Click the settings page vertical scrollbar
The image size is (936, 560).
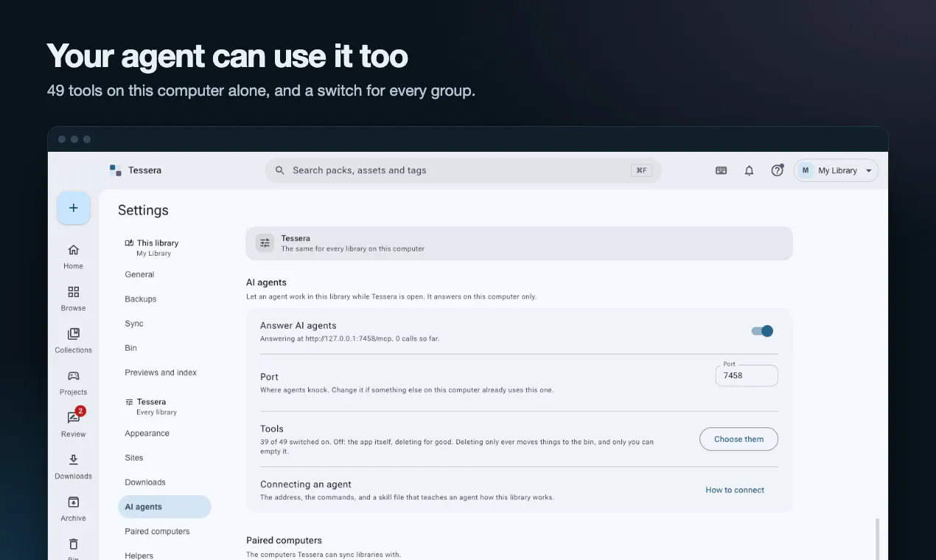tap(876, 539)
